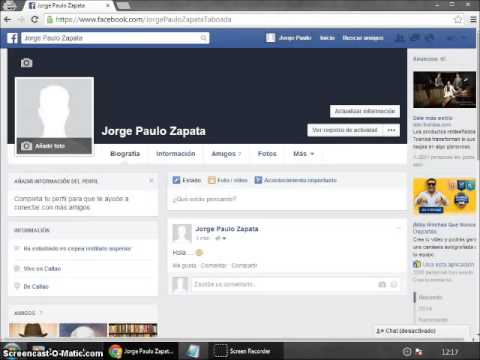The height and width of the screenshot is (360, 480).
Task: Click browser back arrow
Action: pos(7,19)
